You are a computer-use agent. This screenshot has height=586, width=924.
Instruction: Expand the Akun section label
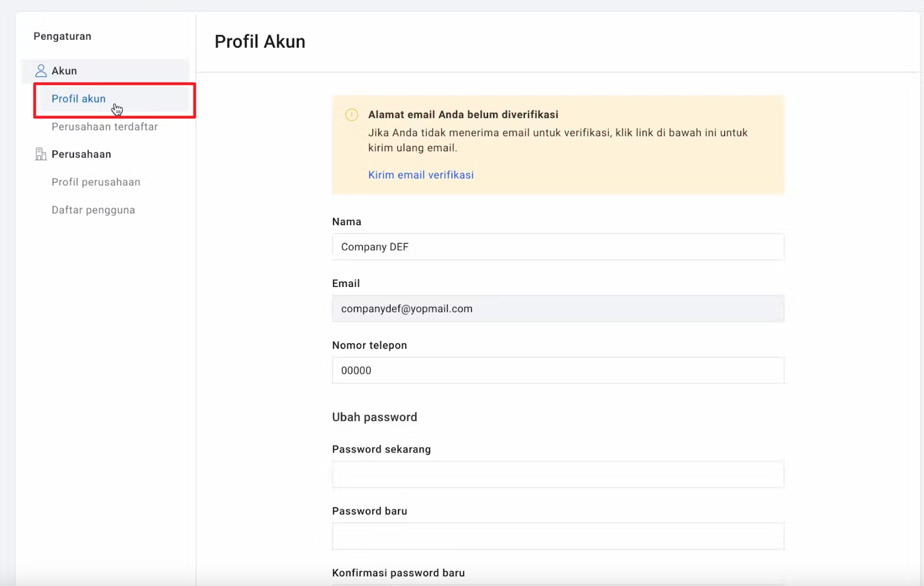click(x=64, y=71)
